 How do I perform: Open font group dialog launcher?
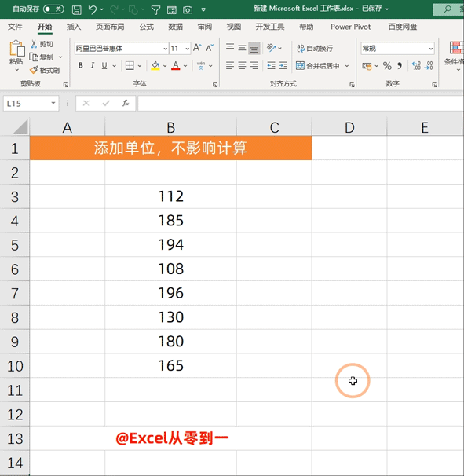[215, 85]
